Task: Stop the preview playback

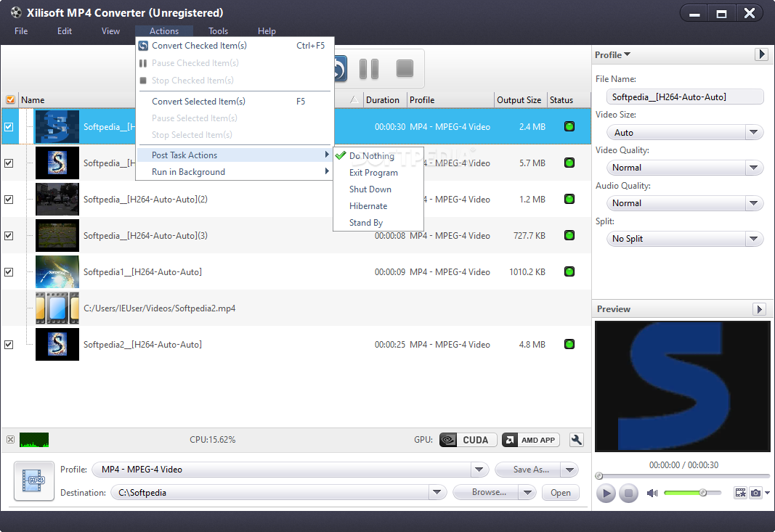Action: (x=628, y=493)
